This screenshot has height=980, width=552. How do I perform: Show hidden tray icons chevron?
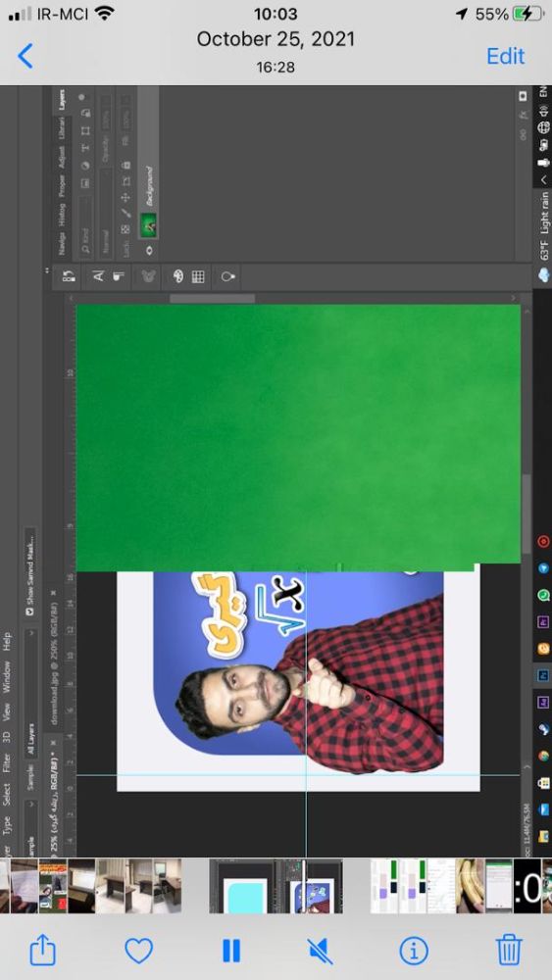pyautogui.click(x=542, y=179)
